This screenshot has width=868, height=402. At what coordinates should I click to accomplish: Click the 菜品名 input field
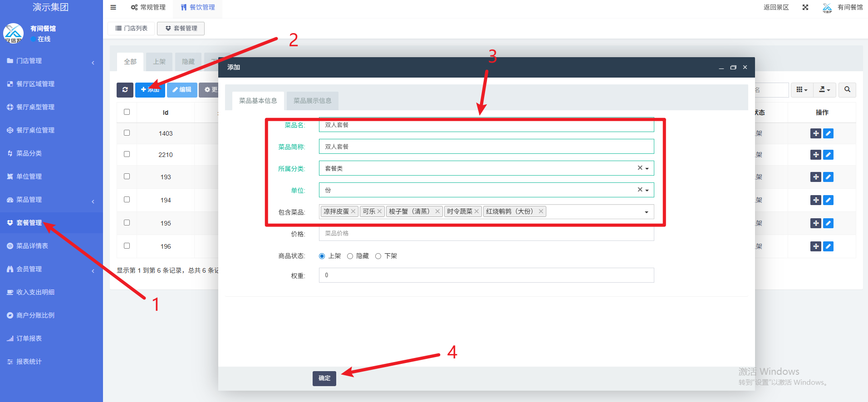486,125
